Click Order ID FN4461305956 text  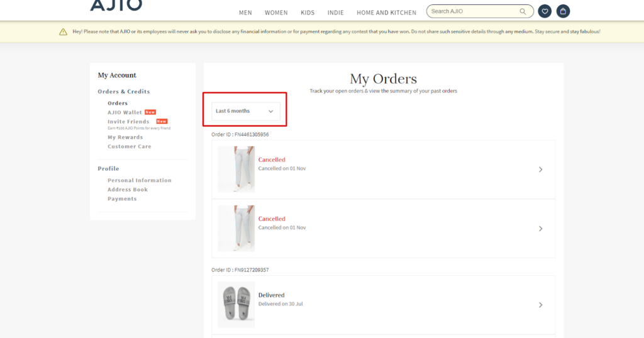[x=240, y=134]
